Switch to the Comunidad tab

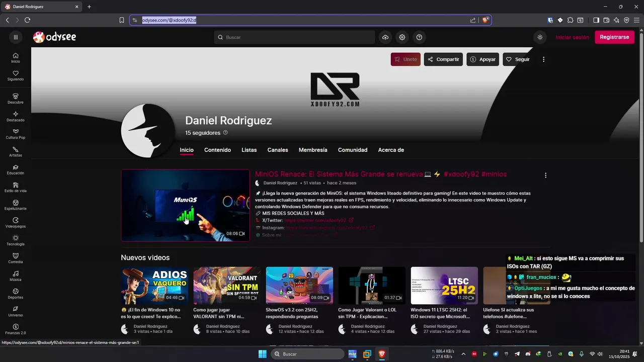(353, 150)
